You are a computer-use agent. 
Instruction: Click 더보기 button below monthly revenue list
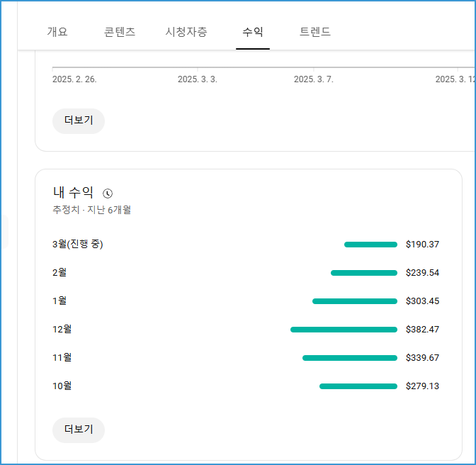point(79,430)
